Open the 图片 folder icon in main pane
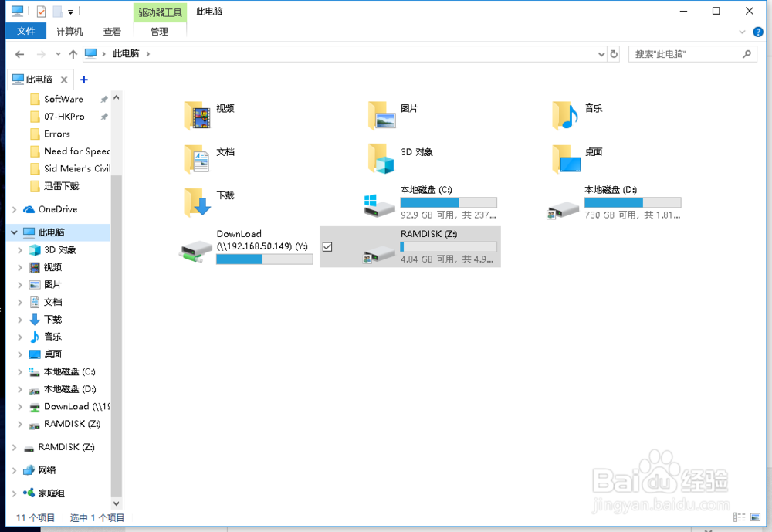Image resolution: width=772 pixels, height=532 pixels. click(x=381, y=115)
